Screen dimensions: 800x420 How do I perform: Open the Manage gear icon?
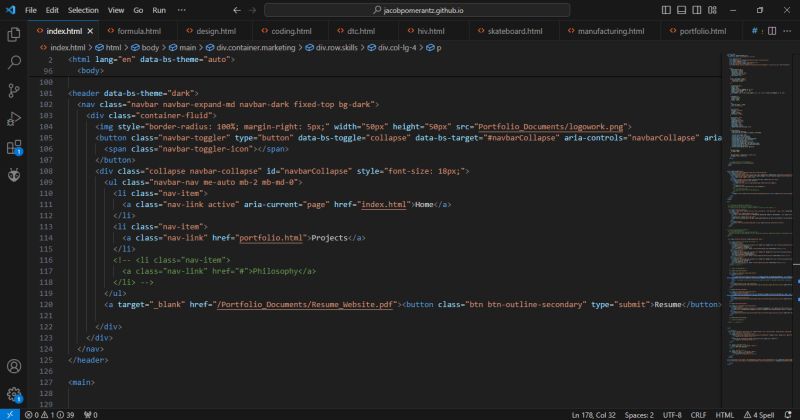click(14, 394)
